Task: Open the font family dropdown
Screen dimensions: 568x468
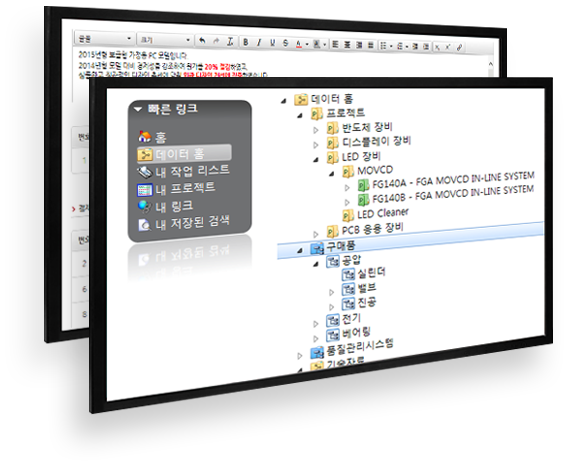Action: click(104, 38)
